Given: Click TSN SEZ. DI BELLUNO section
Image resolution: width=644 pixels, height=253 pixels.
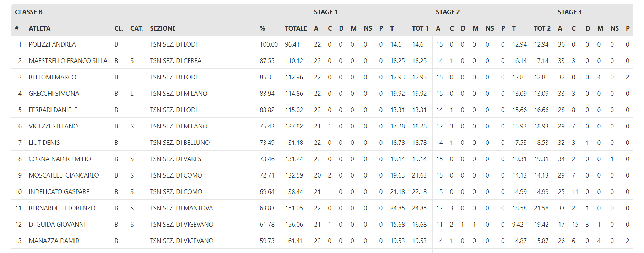Looking at the screenshot, I should (180, 143).
